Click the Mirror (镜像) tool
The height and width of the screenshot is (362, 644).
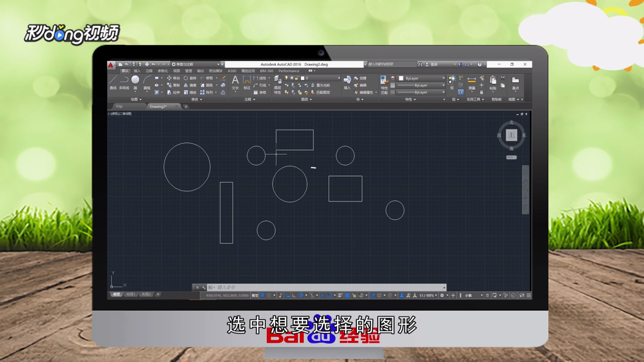[190, 85]
